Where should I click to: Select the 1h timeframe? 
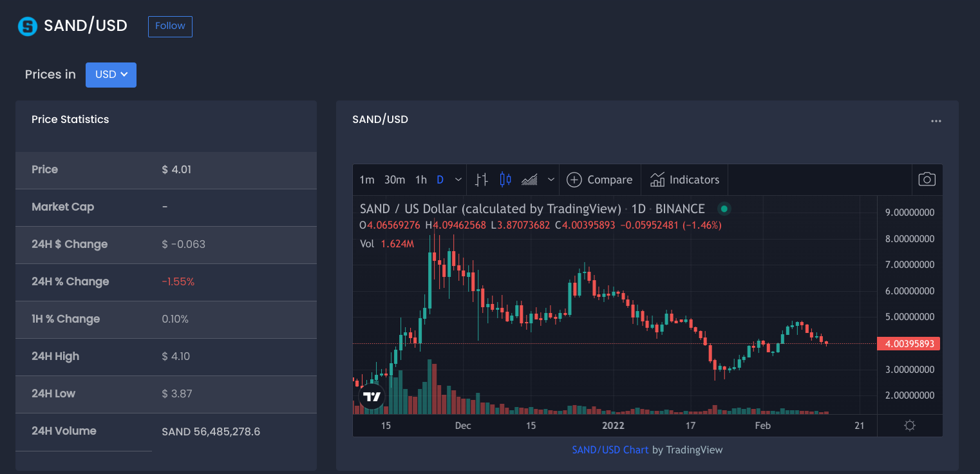click(421, 180)
